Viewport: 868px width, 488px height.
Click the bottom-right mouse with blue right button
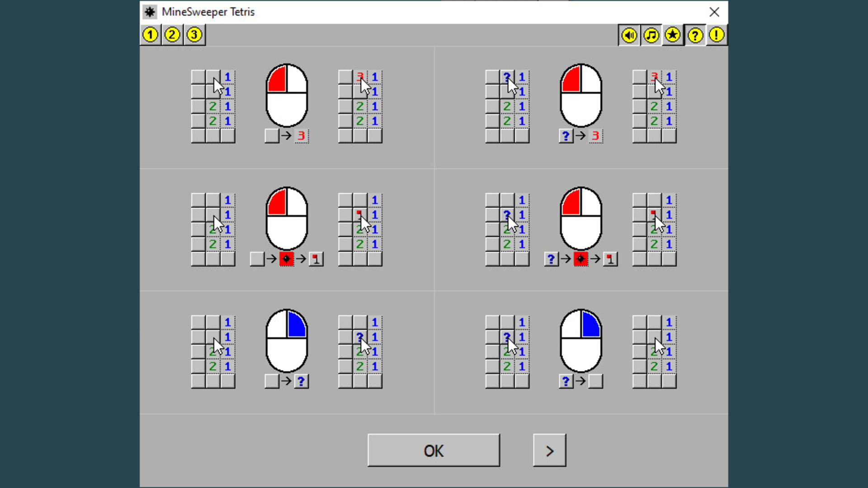pyautogui.click(x=581, y=341)
